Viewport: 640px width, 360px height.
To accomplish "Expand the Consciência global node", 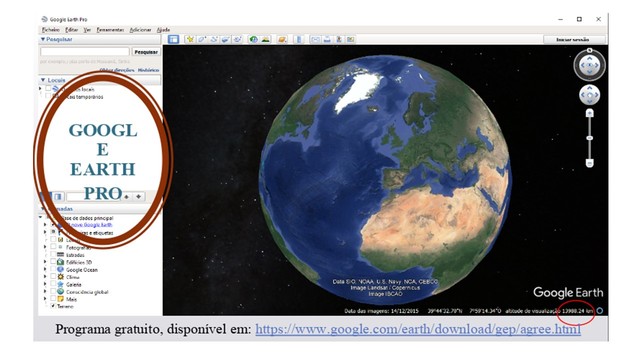I will point(45,291).
